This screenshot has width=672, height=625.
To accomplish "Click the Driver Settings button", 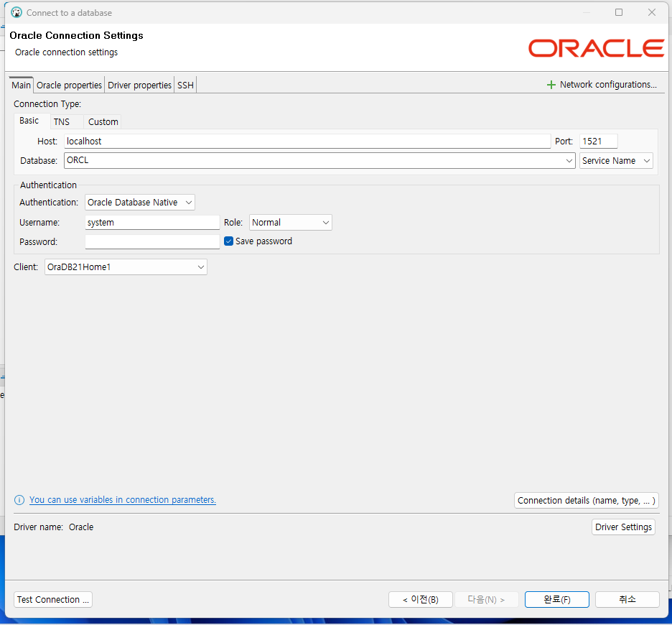I will pyautogui.click(x=623, y=527).
